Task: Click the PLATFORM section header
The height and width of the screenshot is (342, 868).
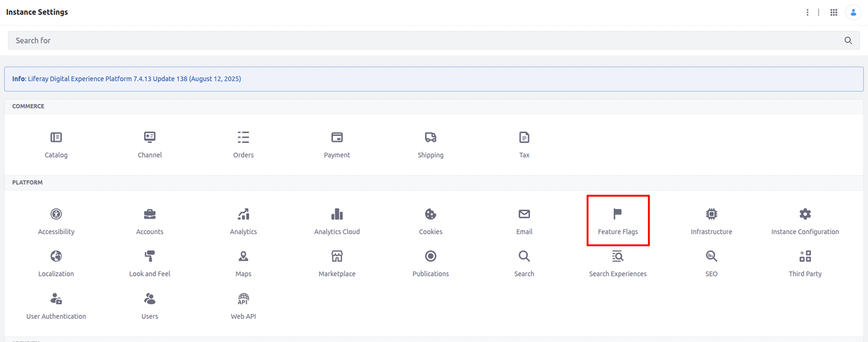Action: click(x=27, y=182)
